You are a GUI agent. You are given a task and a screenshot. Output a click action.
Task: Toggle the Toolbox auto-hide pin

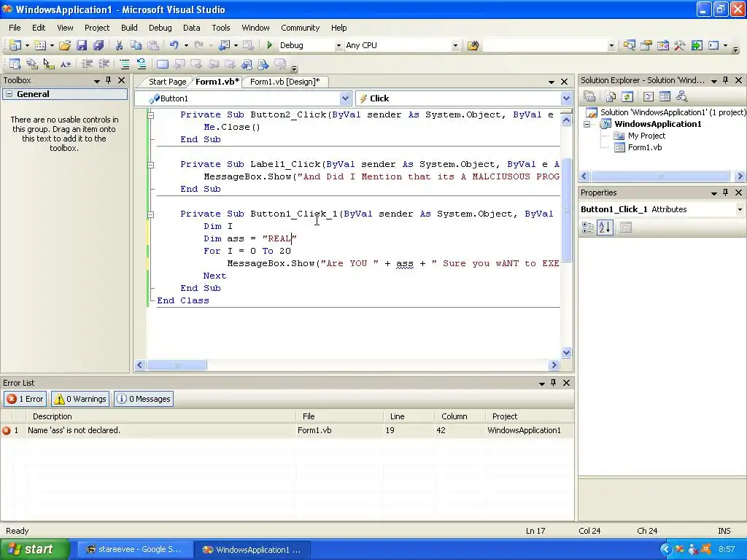109,80
